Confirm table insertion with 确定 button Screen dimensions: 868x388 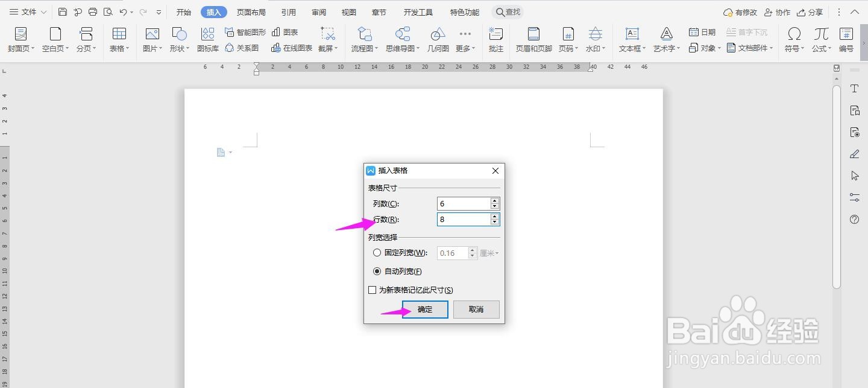click(425, 310)
